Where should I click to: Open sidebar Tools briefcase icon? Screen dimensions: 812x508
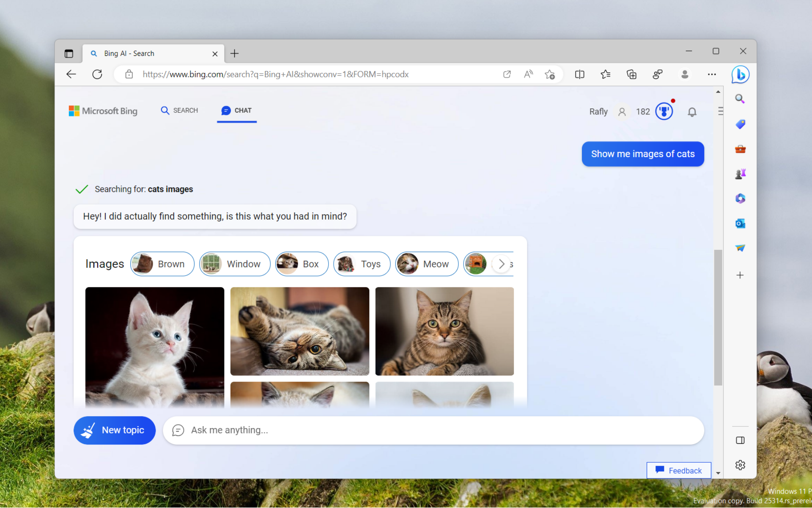pos(740,149)
